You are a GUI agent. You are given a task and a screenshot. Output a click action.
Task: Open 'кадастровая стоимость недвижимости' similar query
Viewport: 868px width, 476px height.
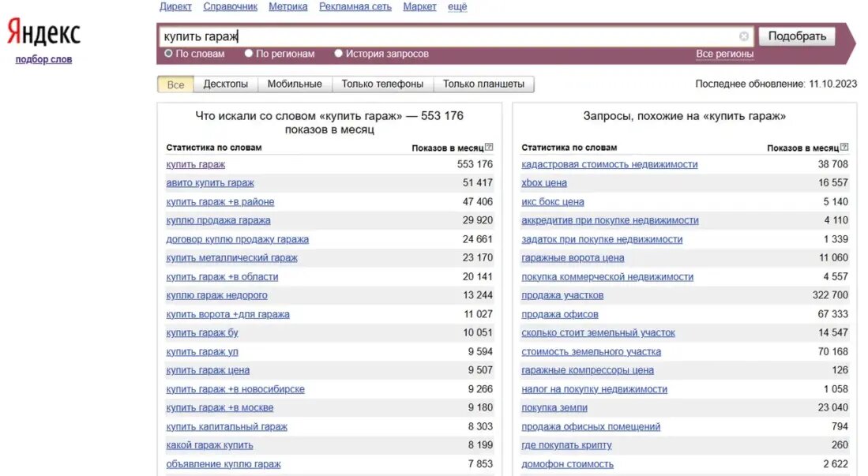(610, 164)
